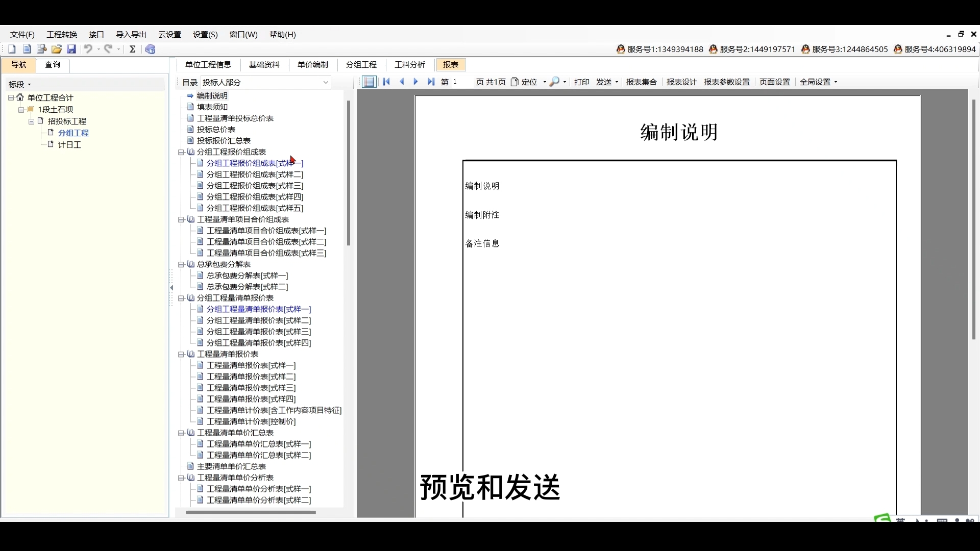Switch to the 工料分析 tab
980x551 pixels.
tap(410, 65)
